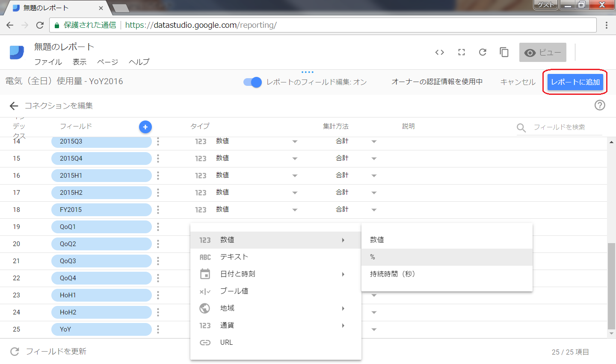The image size is (616, 364).
Task: Click the field search magnifier icon
Action: (521, 128)
